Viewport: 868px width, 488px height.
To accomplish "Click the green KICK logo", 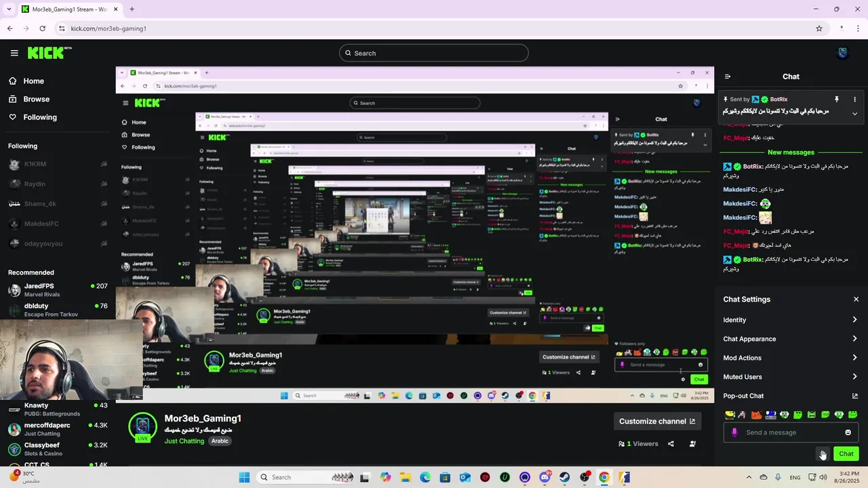I will tap(49, 53).
